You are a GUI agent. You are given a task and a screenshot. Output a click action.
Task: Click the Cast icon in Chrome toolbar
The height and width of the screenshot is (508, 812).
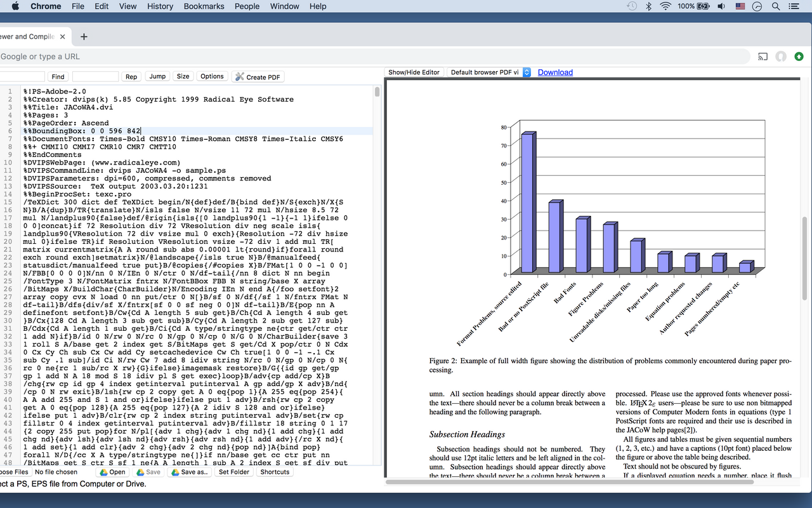[763, 57]
